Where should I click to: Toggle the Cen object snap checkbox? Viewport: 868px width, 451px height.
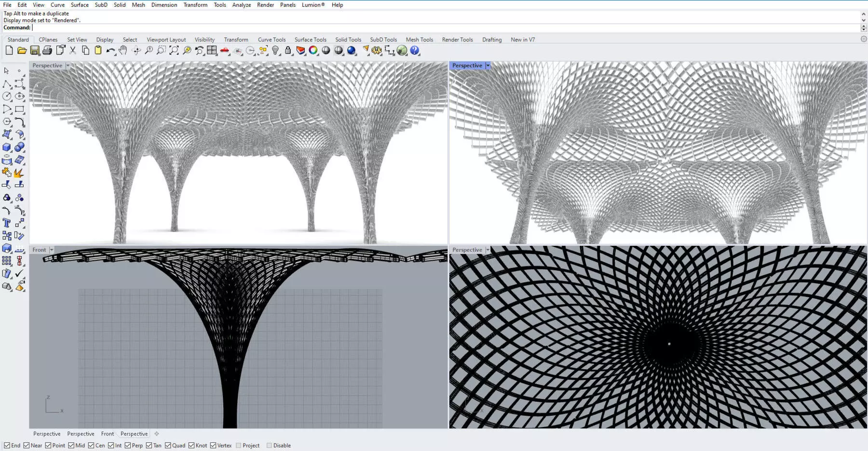coord(91,446)
